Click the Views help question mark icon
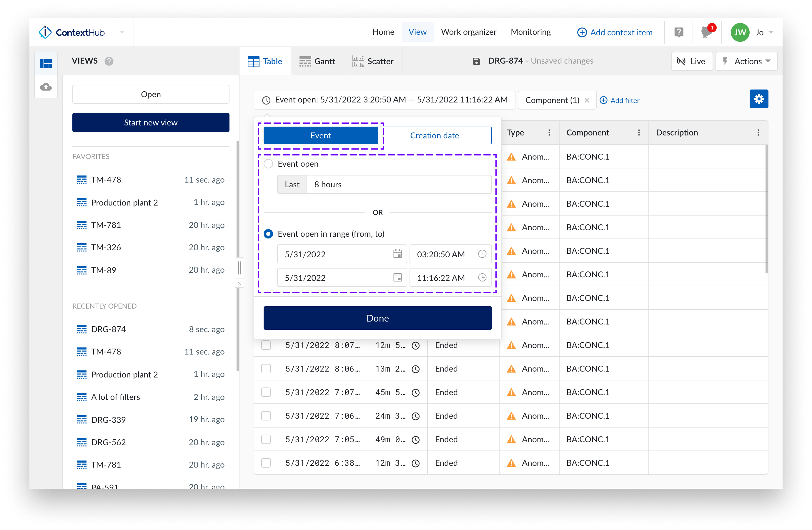The height and width of the screenshot is (530, 812). point(109,61)
